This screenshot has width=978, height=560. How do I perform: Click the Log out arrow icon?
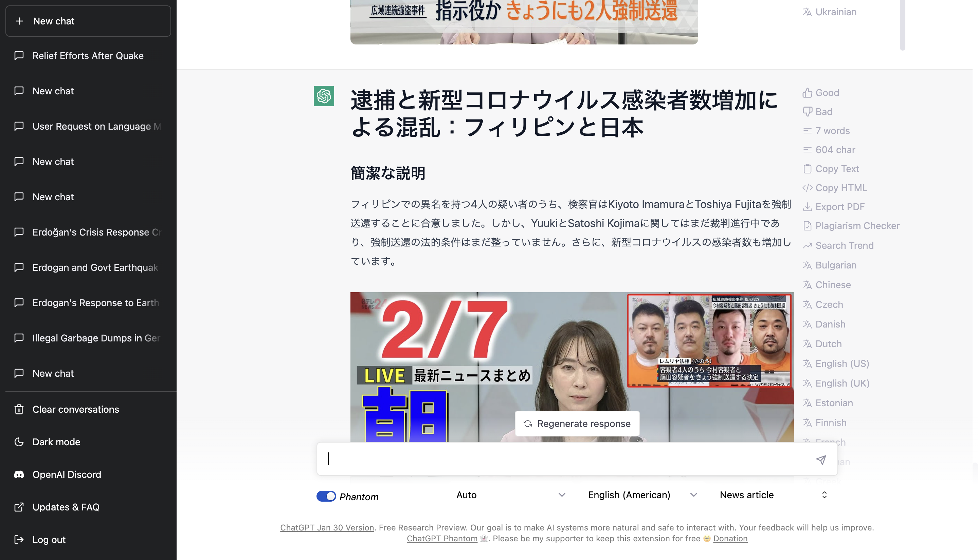click(x=19, y=540)
